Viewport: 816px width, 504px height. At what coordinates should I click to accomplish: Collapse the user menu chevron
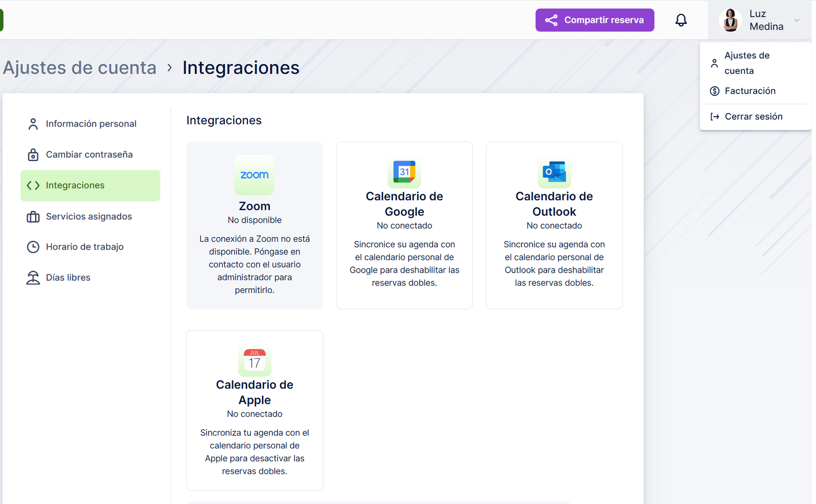tap(797, 20)
